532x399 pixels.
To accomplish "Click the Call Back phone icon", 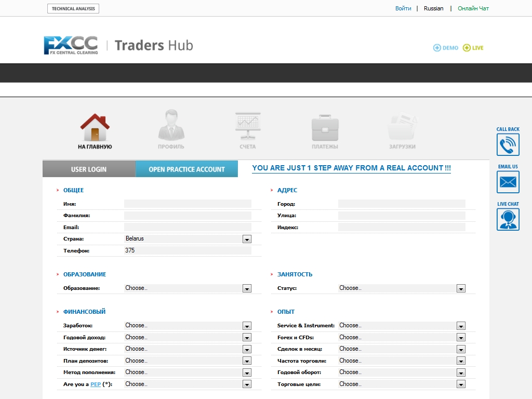I will 508,144.
